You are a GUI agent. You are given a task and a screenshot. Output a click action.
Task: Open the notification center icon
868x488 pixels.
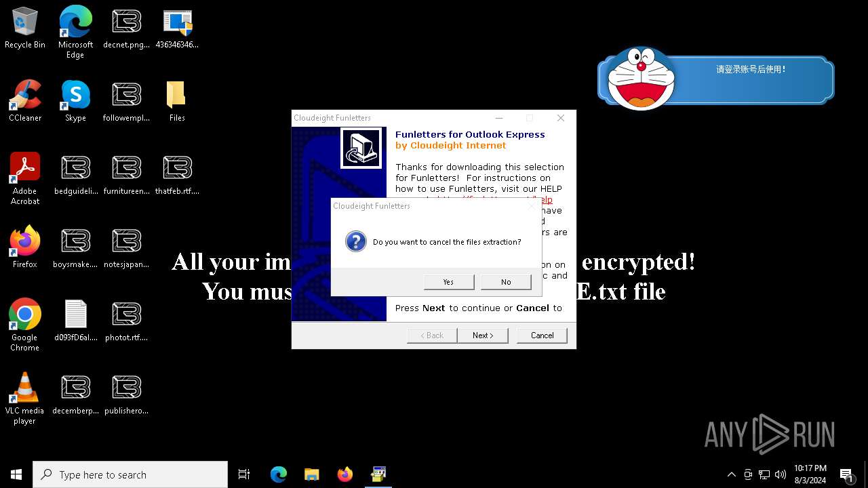(x=846, y=474)
